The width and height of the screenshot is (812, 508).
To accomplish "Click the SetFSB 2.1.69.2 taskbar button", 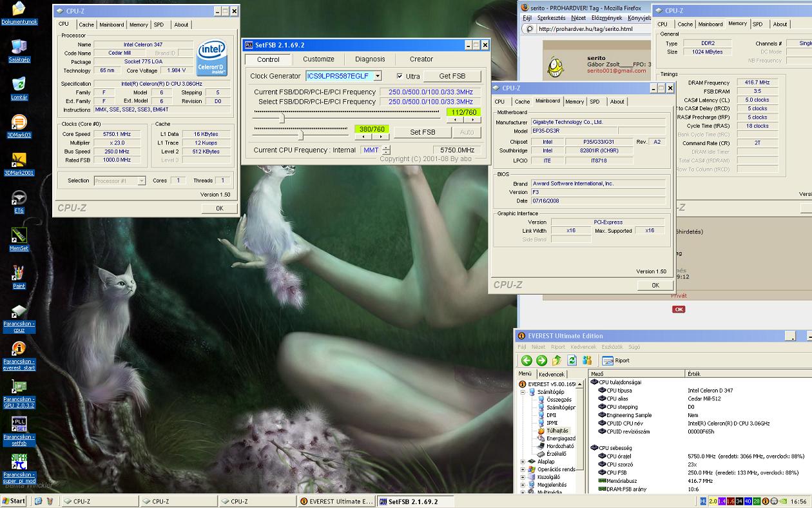I will coord(415,501).
